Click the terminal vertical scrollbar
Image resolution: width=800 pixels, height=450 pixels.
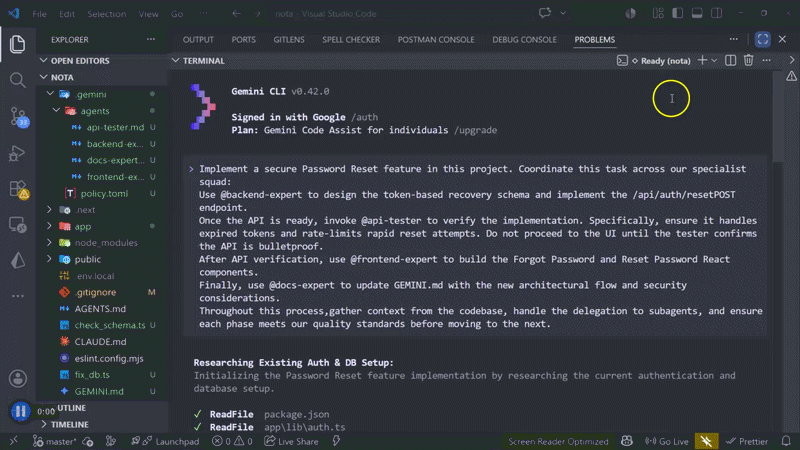click(x=778, y=116)
